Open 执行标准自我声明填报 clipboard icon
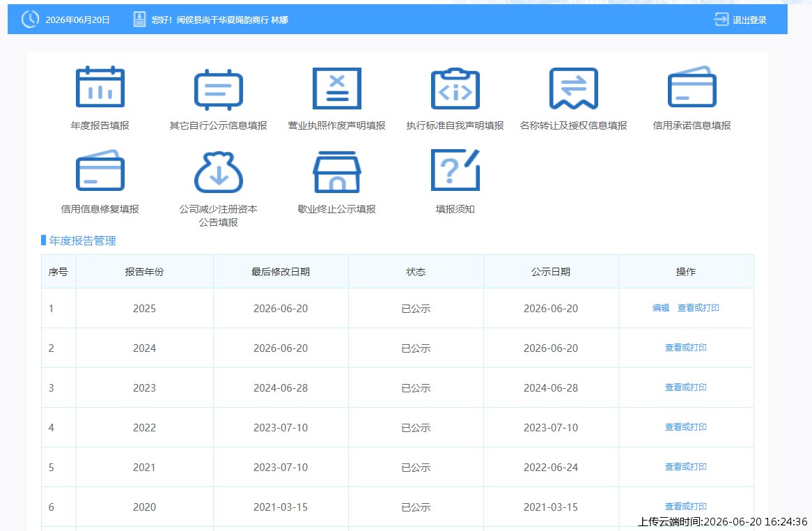Viewport: 812px width, 531px height. pyautogui.click(x=455, y=88)
